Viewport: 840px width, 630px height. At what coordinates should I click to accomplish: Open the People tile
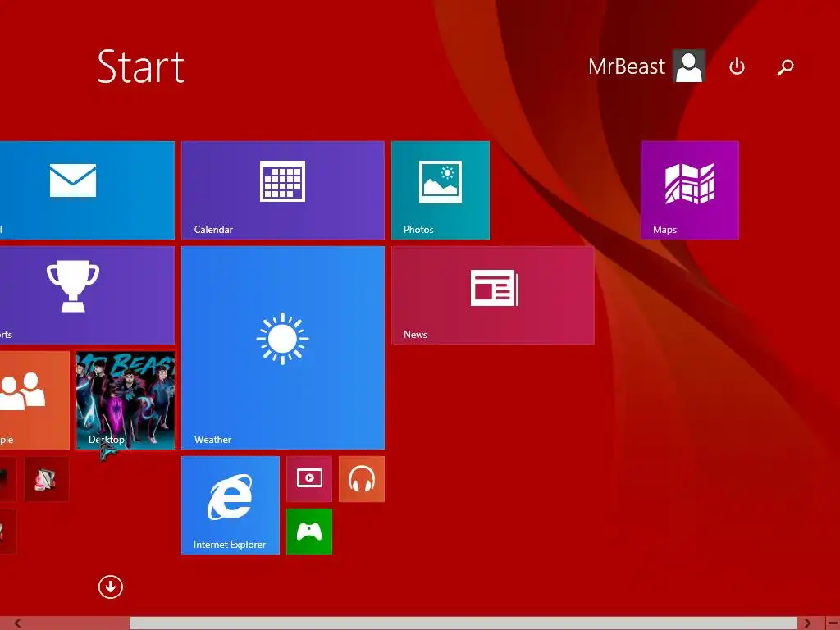[34, 400]
